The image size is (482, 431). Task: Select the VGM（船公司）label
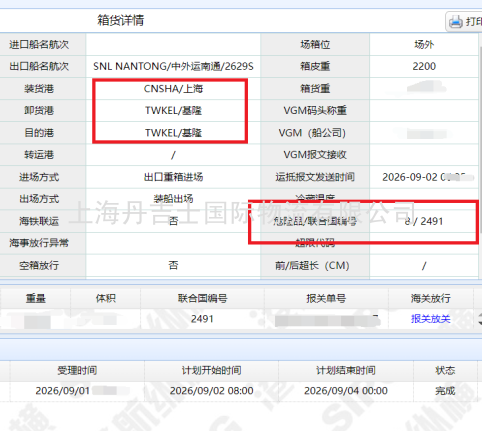coord(312,133)
